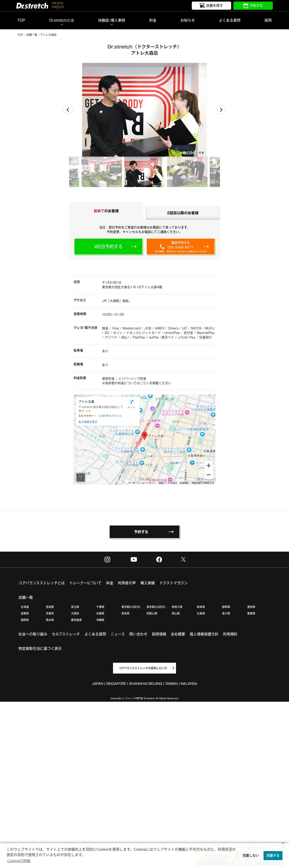289x868 pixels.
Task: Zoom out on the map
Action: point(209,474)
